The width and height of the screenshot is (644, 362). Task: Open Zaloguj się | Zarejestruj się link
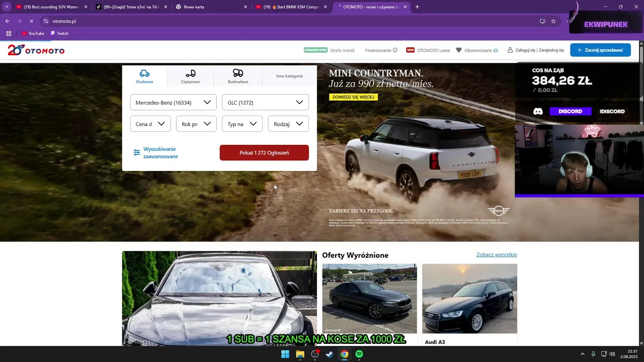point(535,50)
